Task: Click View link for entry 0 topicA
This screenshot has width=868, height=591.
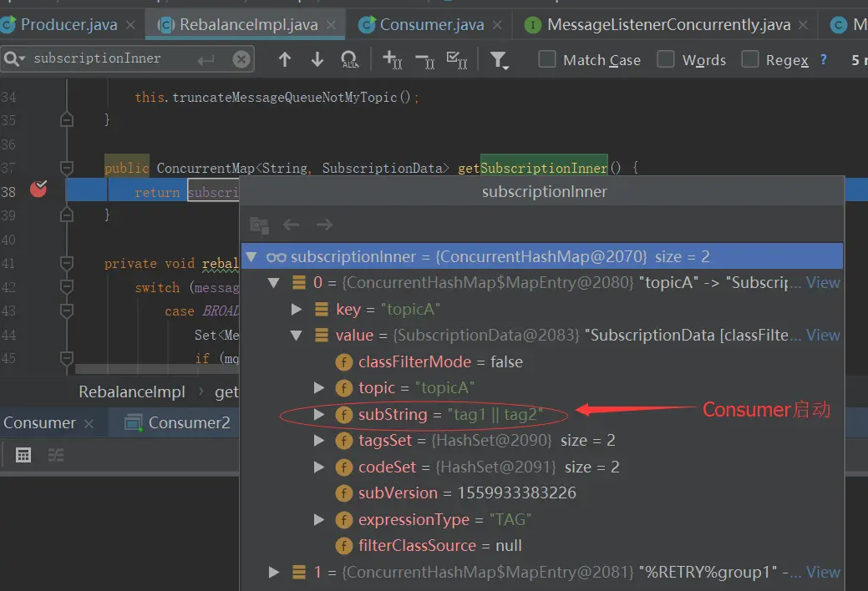Action: tap(823, 283)
